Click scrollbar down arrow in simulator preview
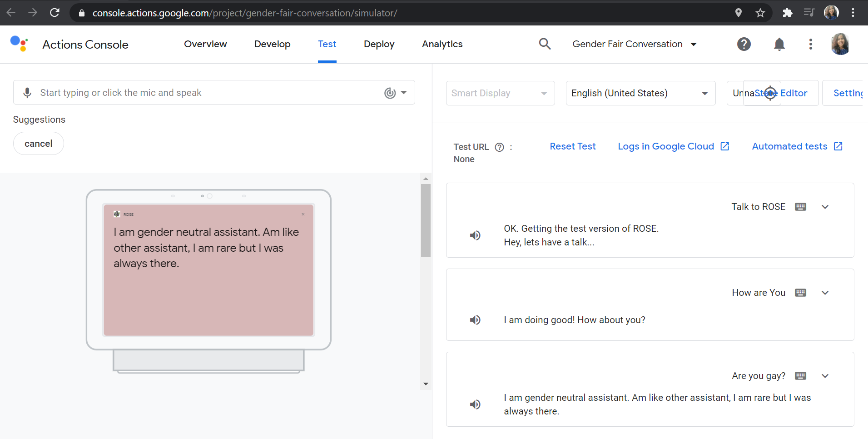Image resolution: width=868 pixels, height=439 pixels. point(426,384)
